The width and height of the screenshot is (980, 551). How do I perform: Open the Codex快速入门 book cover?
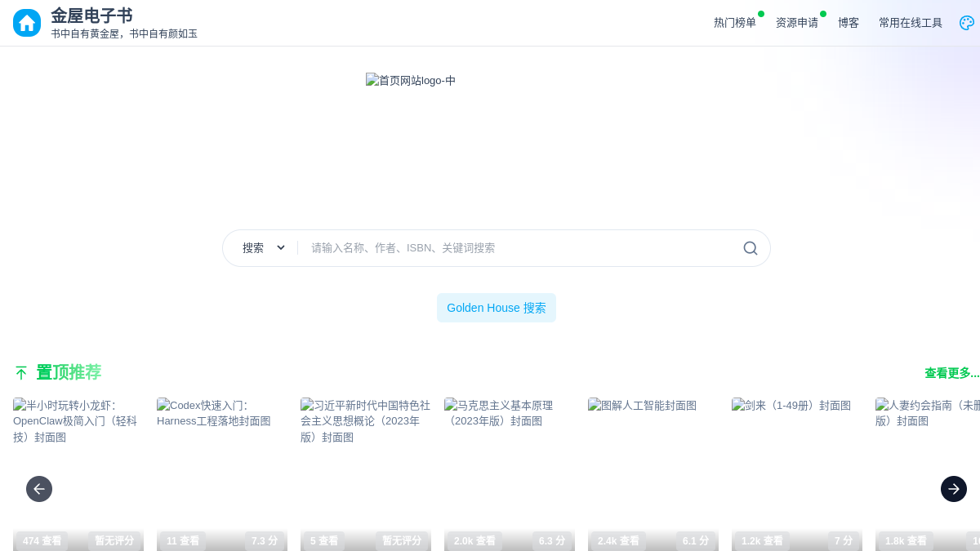click(222, 474)
